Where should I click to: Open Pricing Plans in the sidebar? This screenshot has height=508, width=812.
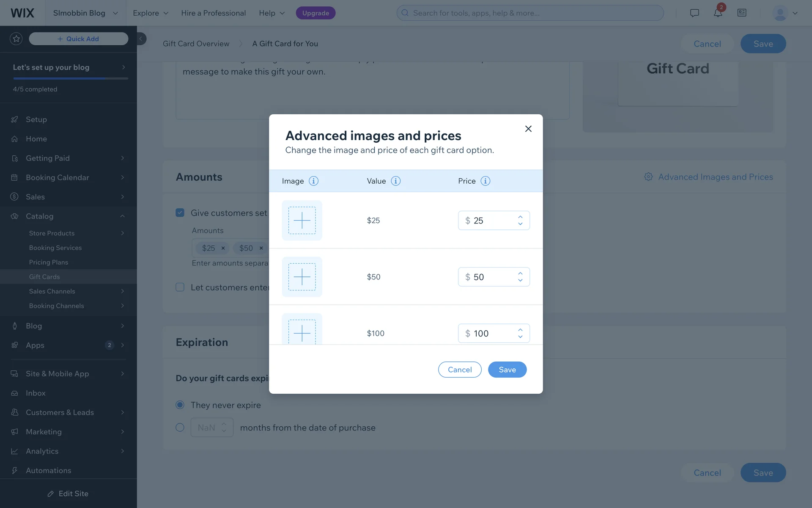coord(49,262)
